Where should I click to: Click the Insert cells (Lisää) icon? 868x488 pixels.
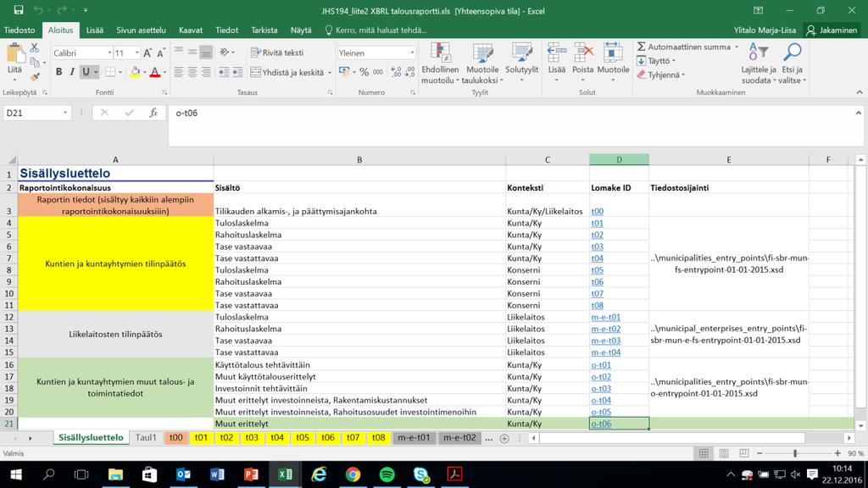556,53
